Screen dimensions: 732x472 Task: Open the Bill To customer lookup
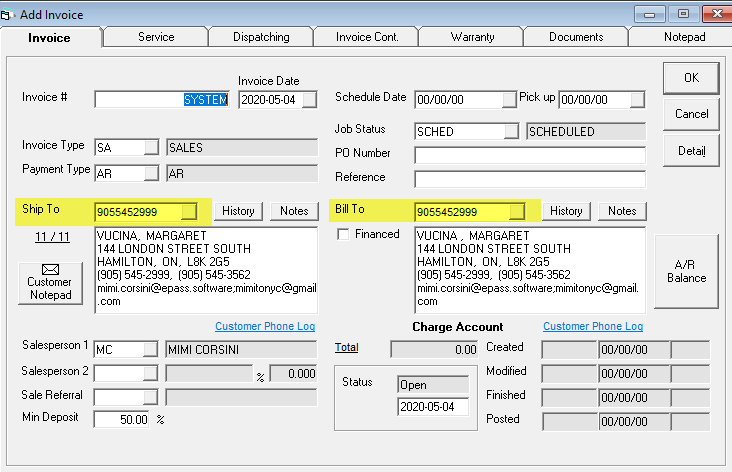click(517, 211)
